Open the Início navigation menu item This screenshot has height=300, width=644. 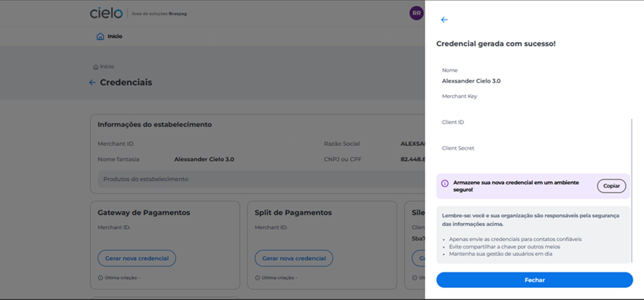(x=114, y=36)
